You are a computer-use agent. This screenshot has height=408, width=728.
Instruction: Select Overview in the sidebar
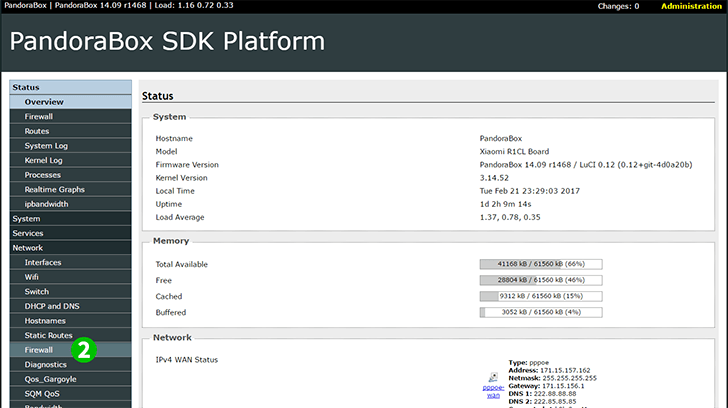[x=44, y=102]
